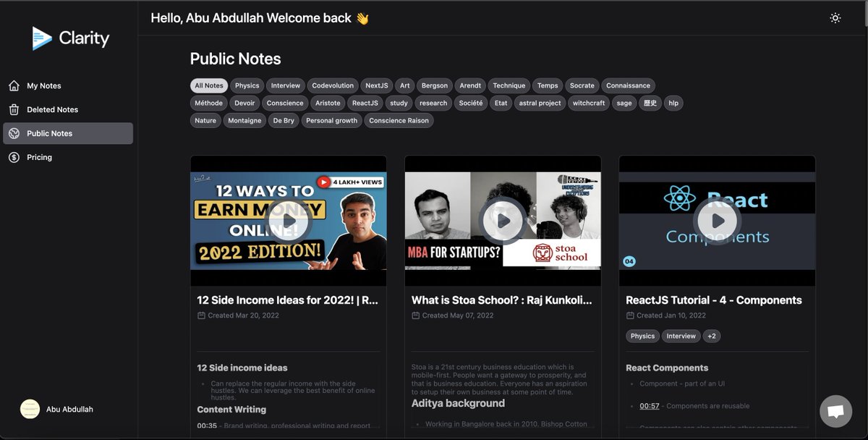The height and width of the screenshot is (440, 868).
Task: Open Deleted Notes in the sidebar
Action: 68,110
